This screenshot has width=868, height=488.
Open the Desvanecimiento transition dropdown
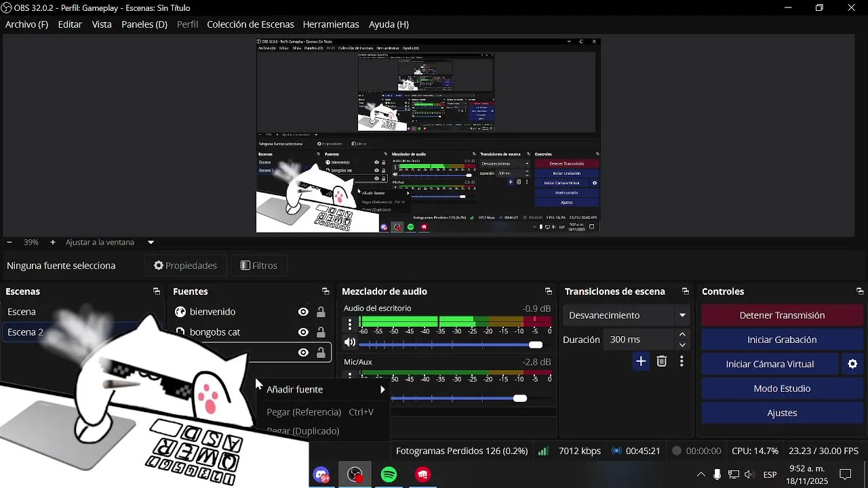626,315
